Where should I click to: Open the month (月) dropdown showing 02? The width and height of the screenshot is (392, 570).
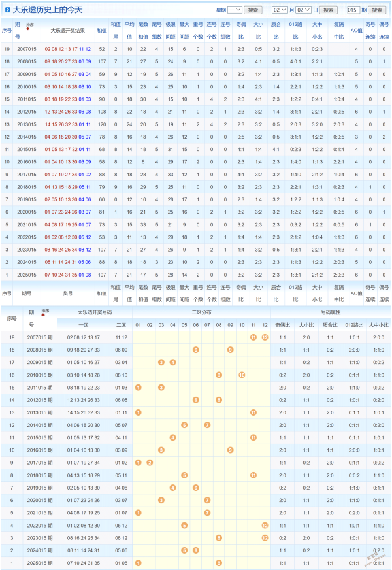click(279, 10)
